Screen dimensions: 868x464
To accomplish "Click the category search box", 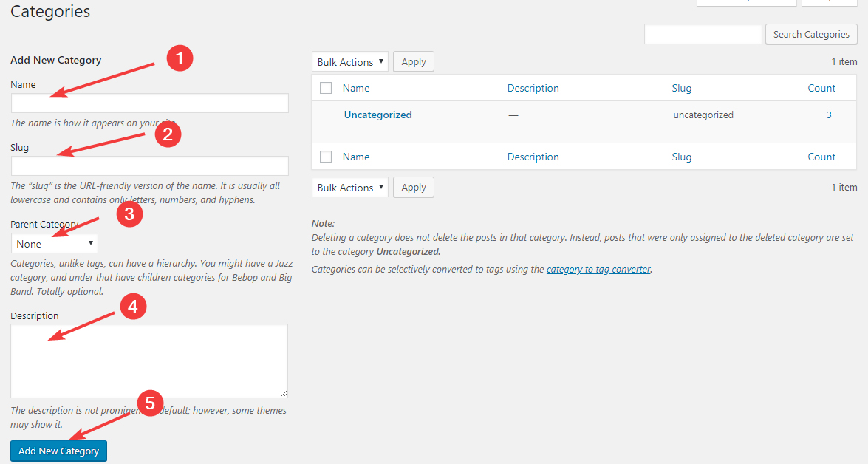I will tap(703, 34).
